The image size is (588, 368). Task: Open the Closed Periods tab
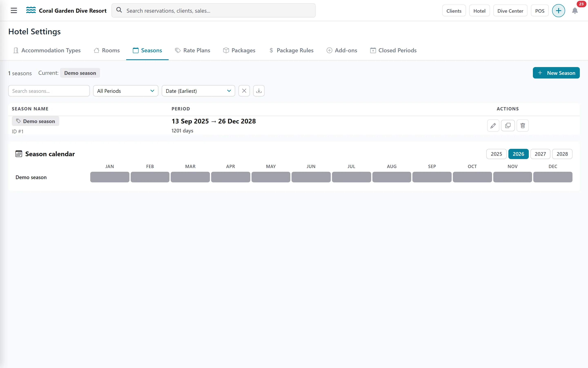(x=393, y=50)
